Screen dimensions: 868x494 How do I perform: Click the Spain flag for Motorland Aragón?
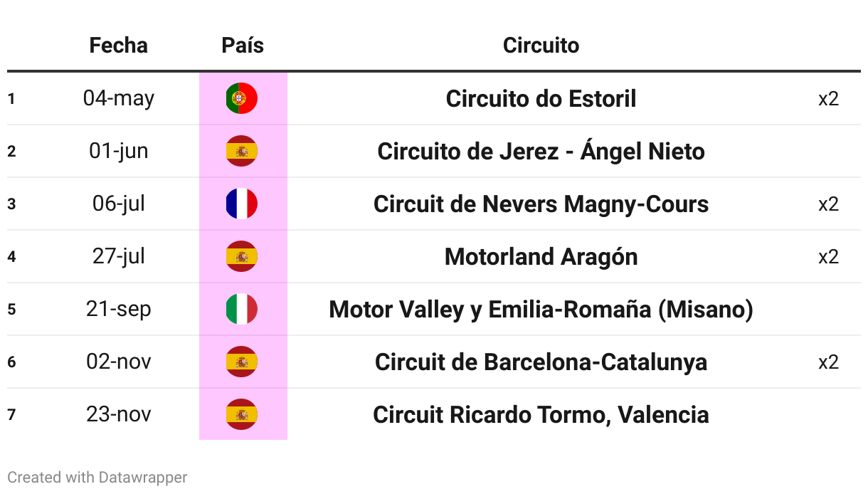242,256
